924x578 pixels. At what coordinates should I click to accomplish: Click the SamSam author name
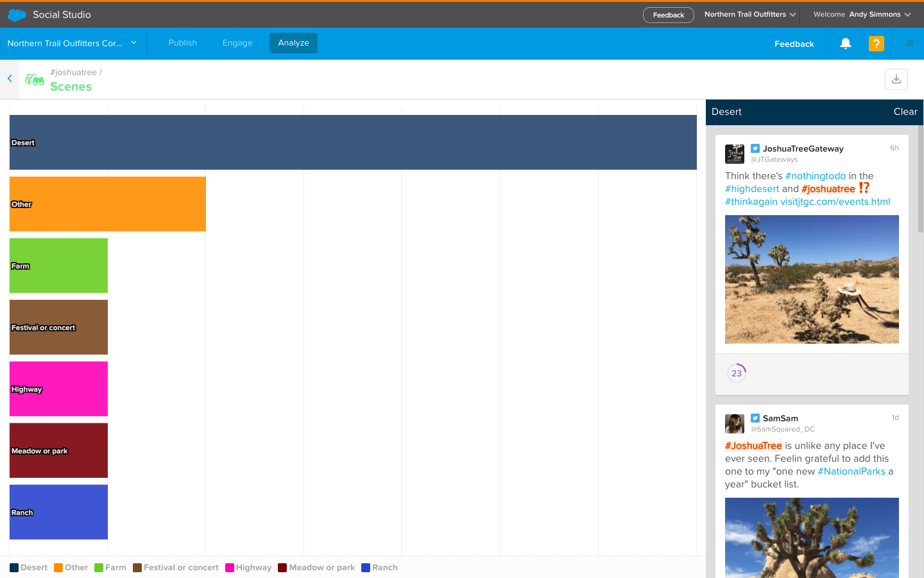pos(780,418)
